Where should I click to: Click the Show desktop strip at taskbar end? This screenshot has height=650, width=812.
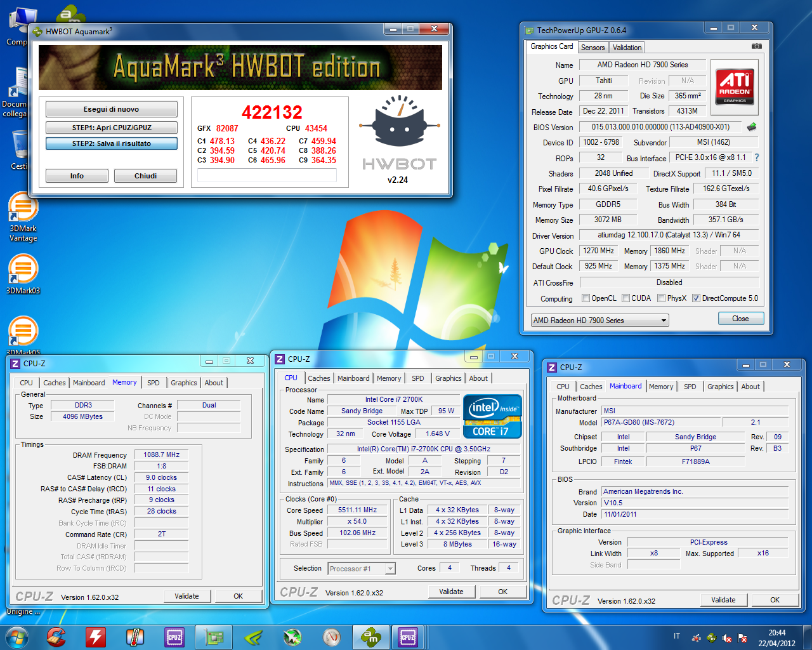808,637
